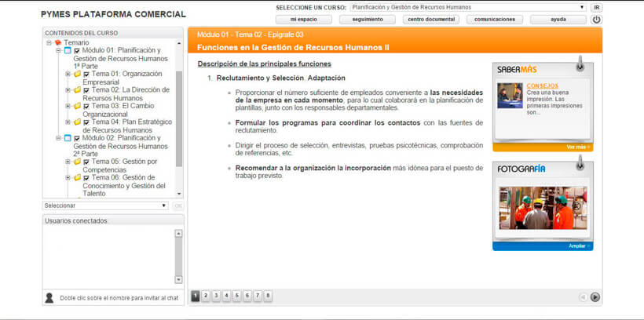Open the course selection dropdown
644x320 pixels.
point(468,7)
